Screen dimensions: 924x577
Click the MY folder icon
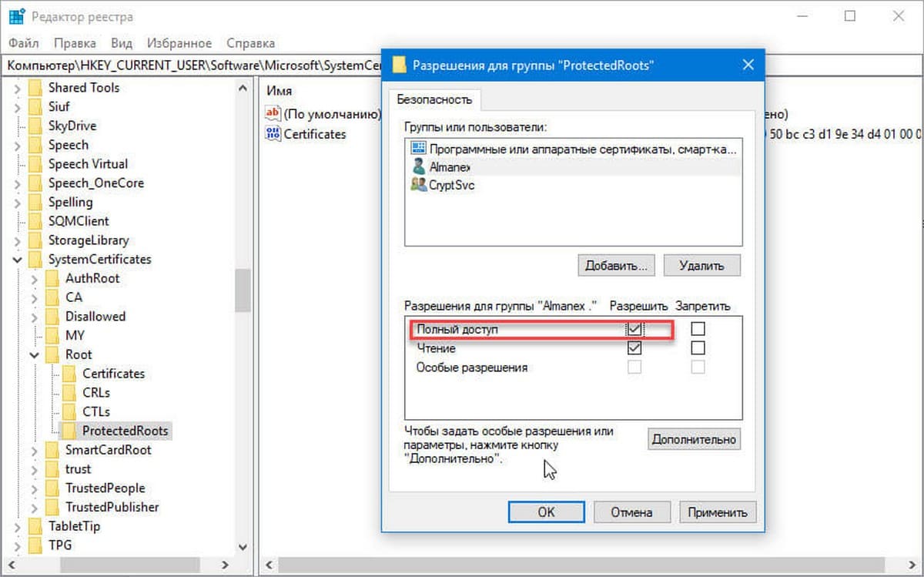point(52,336)
